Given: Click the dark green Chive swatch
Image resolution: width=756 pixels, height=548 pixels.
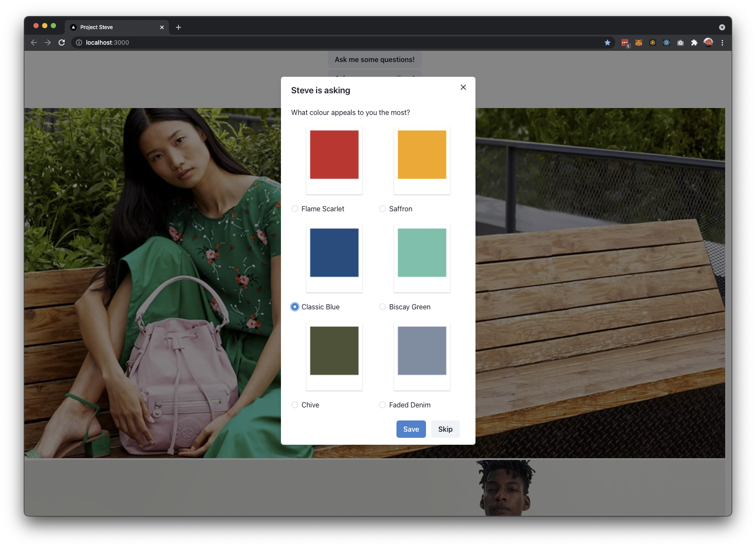Looking at the screenshot, I should [334, 351].
